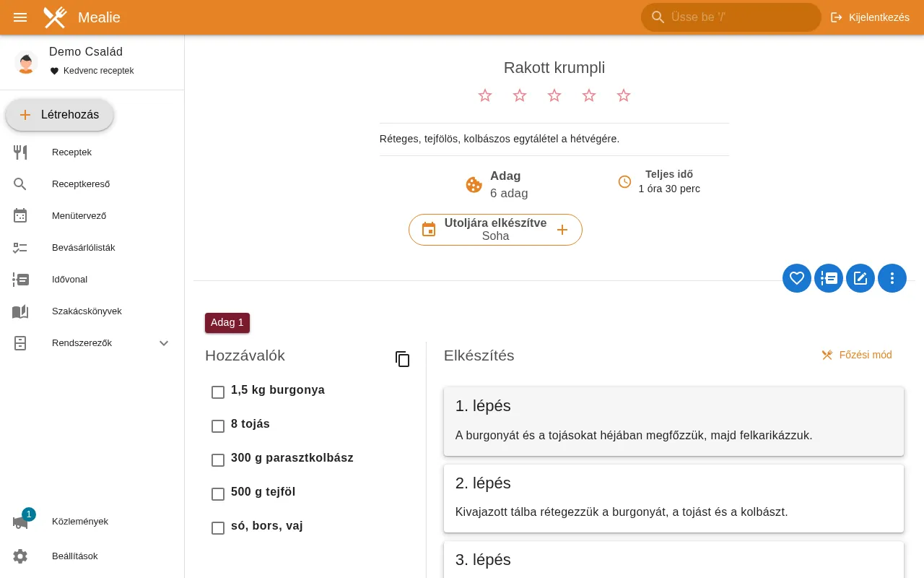Check the só, bors, vaj ingredient
The height and width of the screenshot is (578, 924).
tap(218, 528)
